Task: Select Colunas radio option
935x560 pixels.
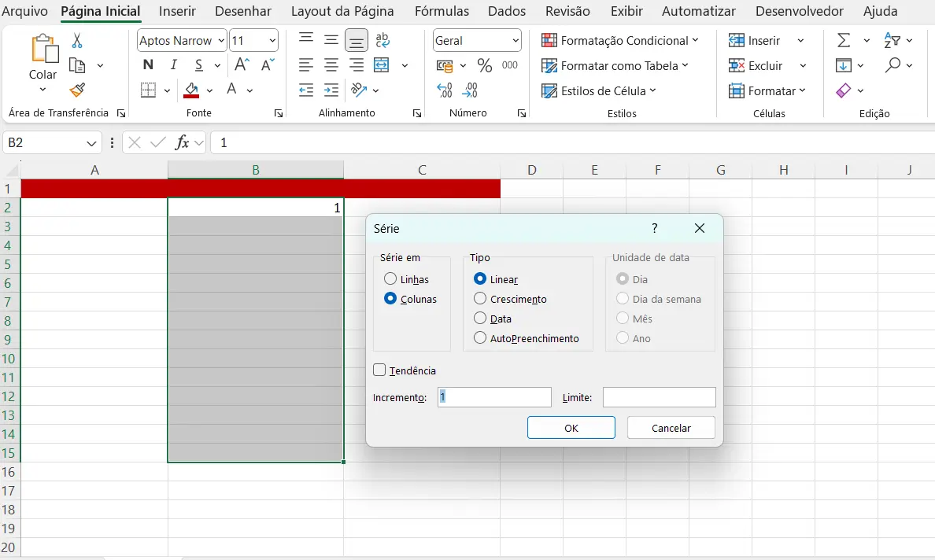Action: click(390, 298)
